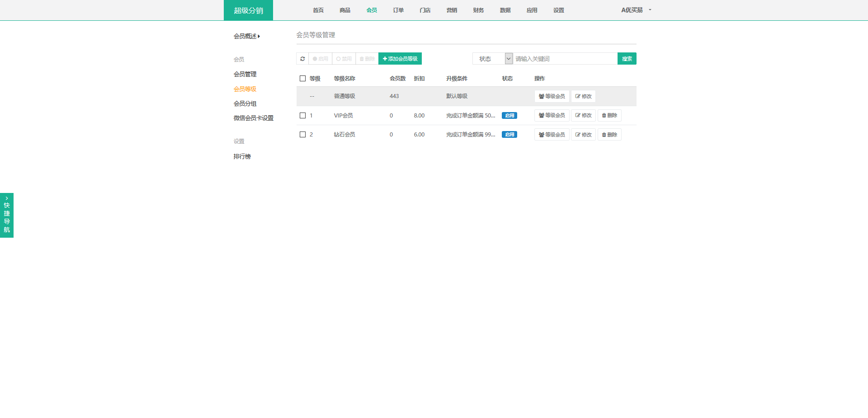The image size is (868, 418).
Task: Check the box for level 1 VIP会员
Action: (302, 116)
